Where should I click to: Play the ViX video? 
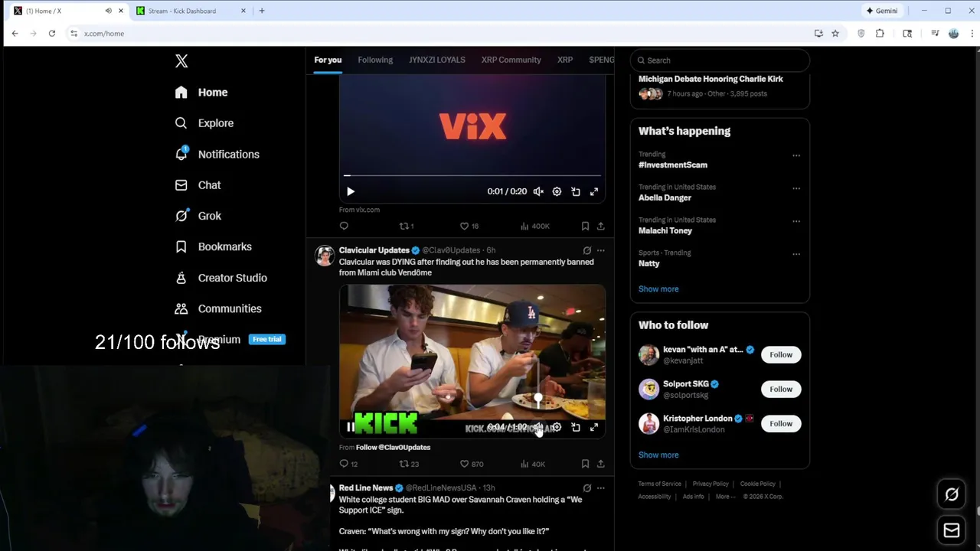(351, 191)
